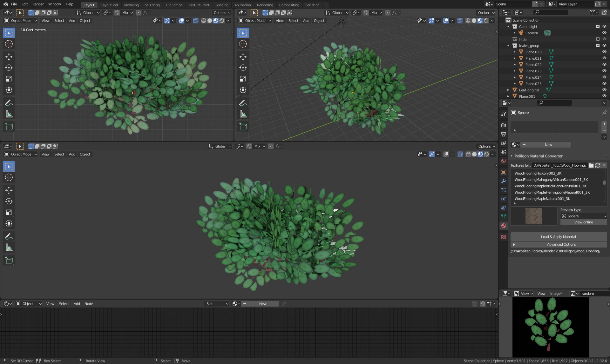Open the Render menu

click(x=38, y=4)
